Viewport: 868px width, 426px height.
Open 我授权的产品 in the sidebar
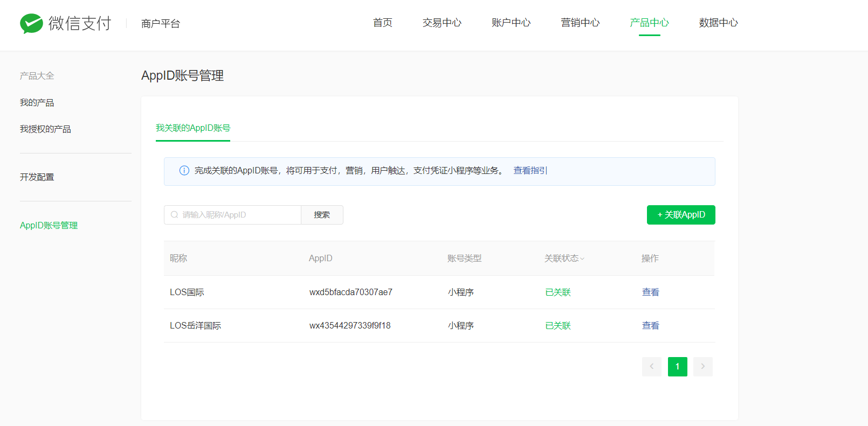(46, 129)
